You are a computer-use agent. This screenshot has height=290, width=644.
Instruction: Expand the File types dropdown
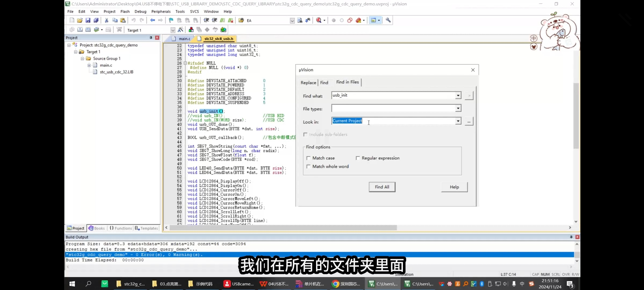[458, 108]
